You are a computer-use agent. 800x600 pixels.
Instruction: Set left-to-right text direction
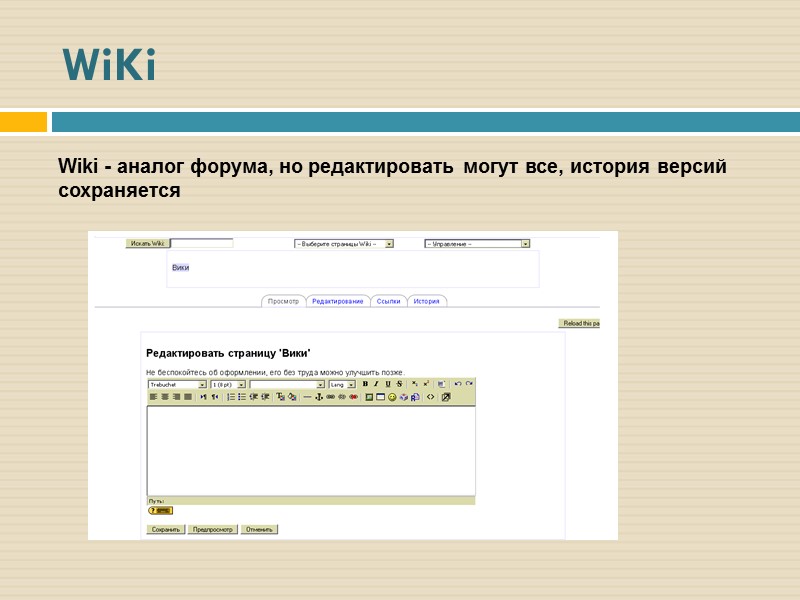(x=203, y=397)
